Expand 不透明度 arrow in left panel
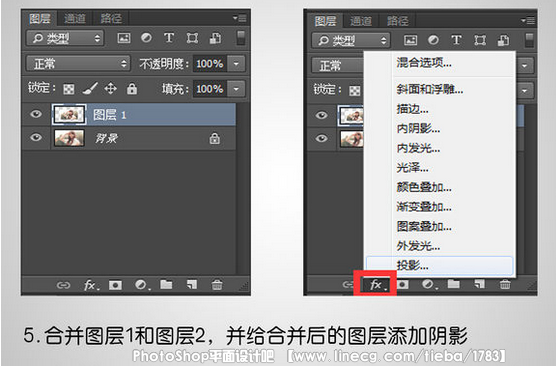Screen dimensions: 556x373 coord(236,64)
